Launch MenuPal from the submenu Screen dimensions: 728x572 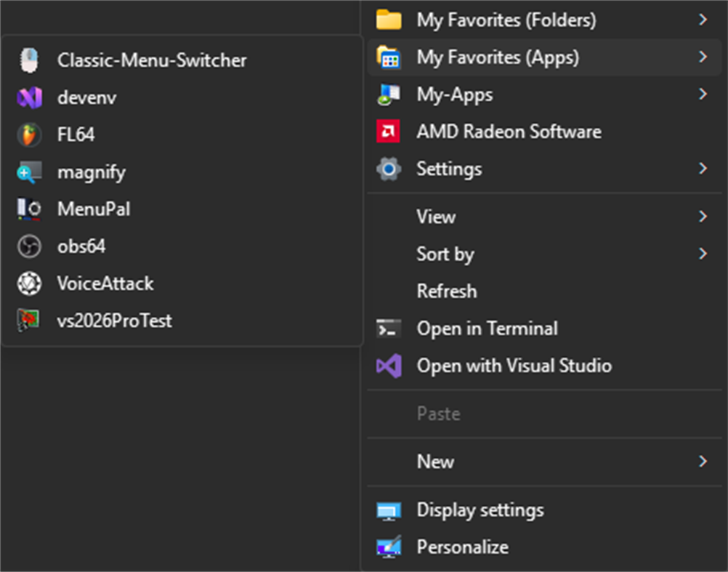[x=182, y=209]
